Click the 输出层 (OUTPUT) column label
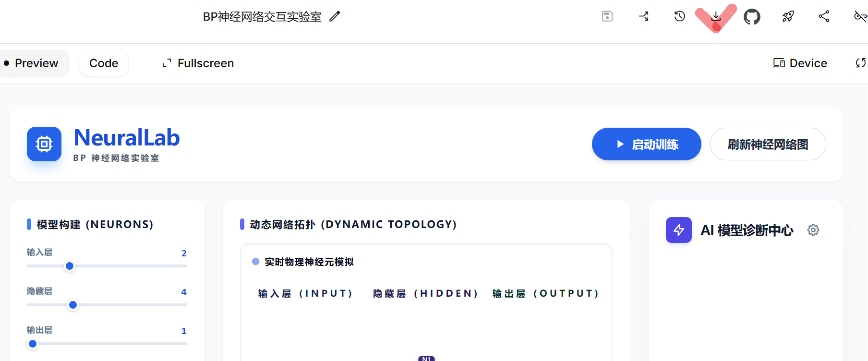 pos(545,293)
